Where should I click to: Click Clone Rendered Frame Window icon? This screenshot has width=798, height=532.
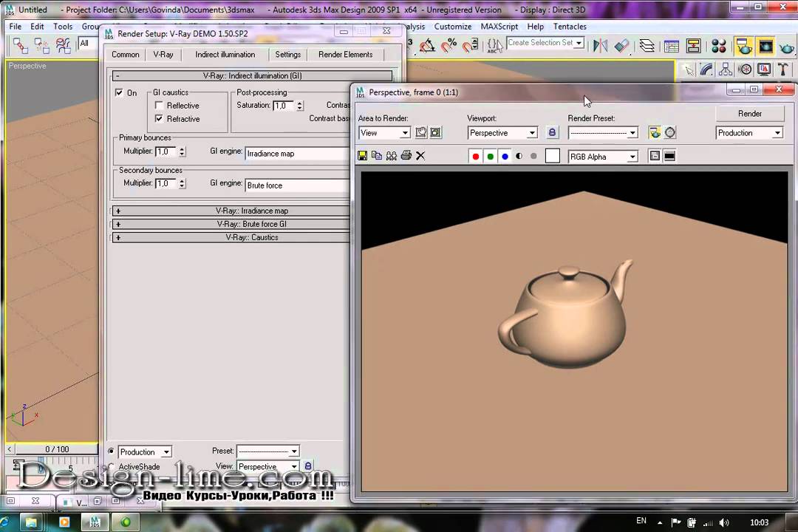[392, 156]
